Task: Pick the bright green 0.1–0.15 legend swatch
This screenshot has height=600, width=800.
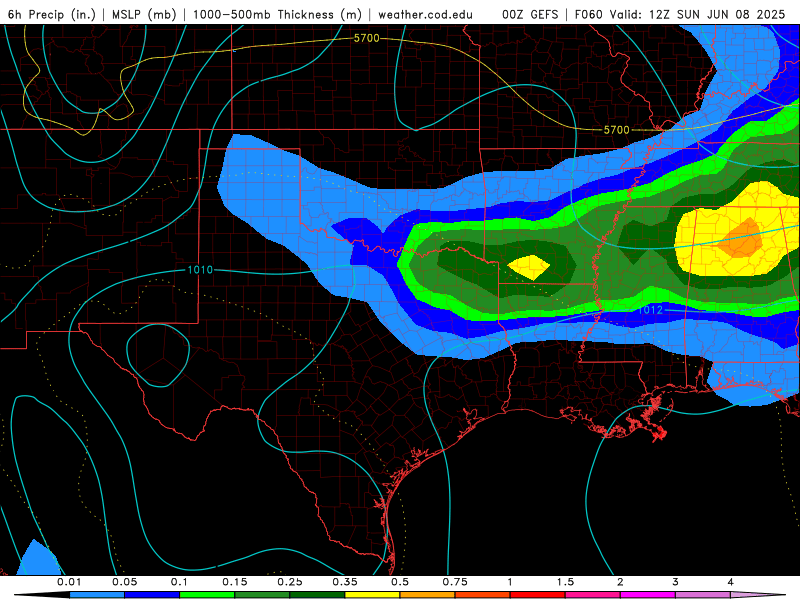Action: point(207,595)
